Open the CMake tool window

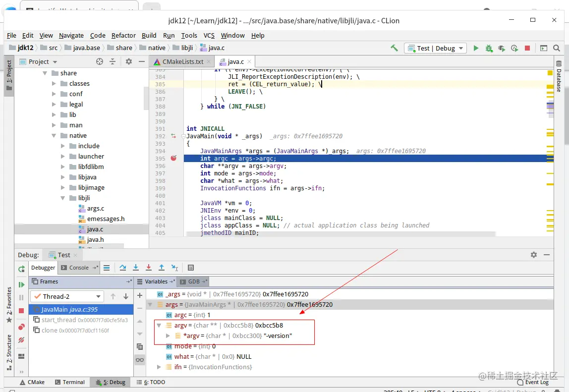point(32,382)
